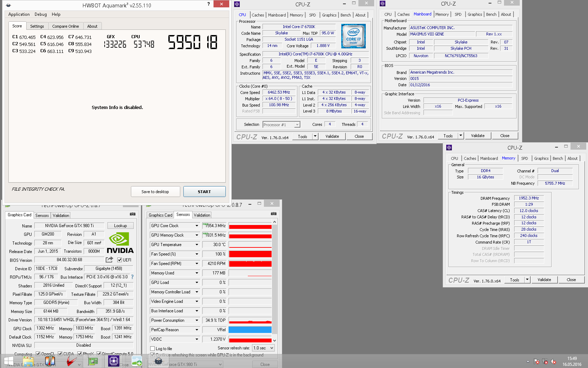
Task: Click the GPU-Z sensors vertical scrollbar
Action: coord(274,279)
